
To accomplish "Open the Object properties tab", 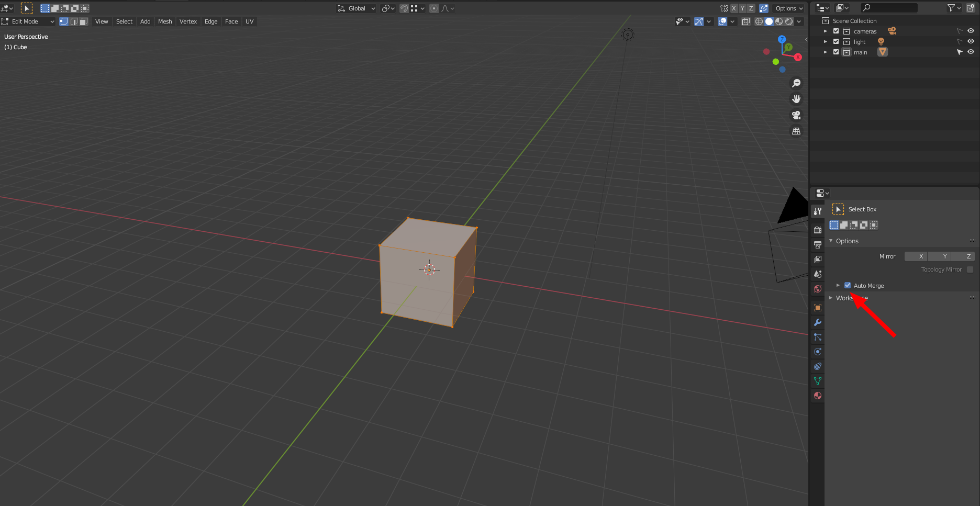I will [x=818, y=308].
